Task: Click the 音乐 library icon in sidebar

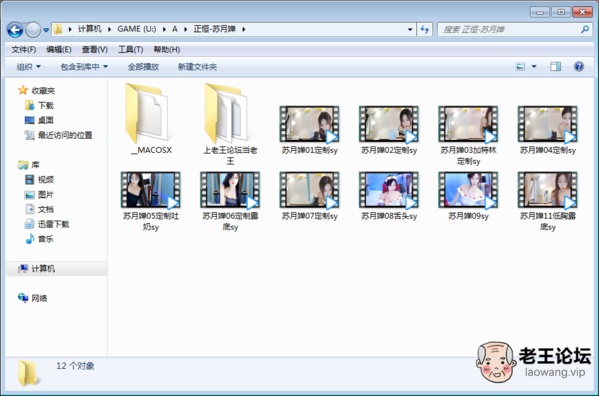Action: 30,239
